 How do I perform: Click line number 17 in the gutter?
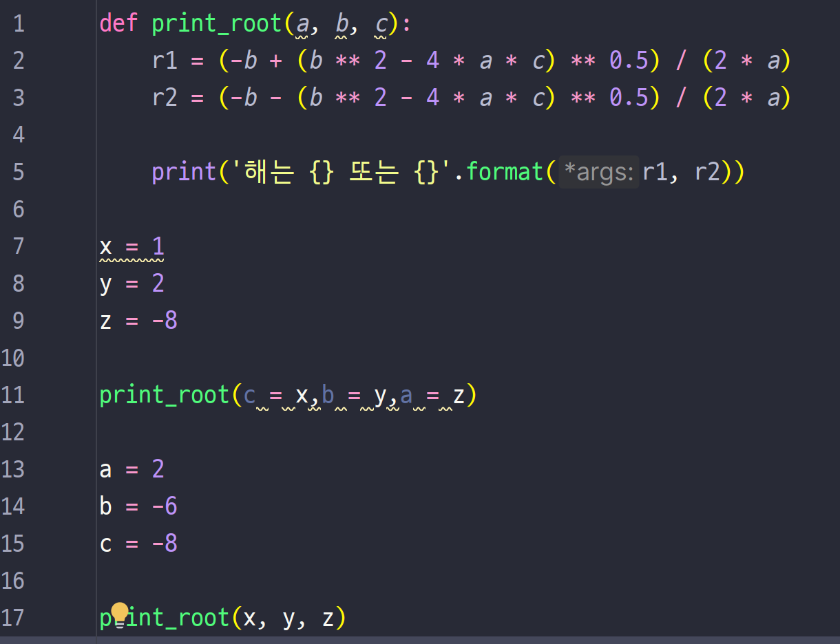13,618
